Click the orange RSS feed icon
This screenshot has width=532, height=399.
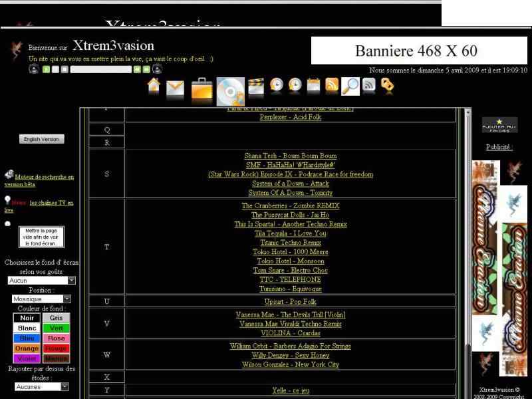click(x=331, y=85)
